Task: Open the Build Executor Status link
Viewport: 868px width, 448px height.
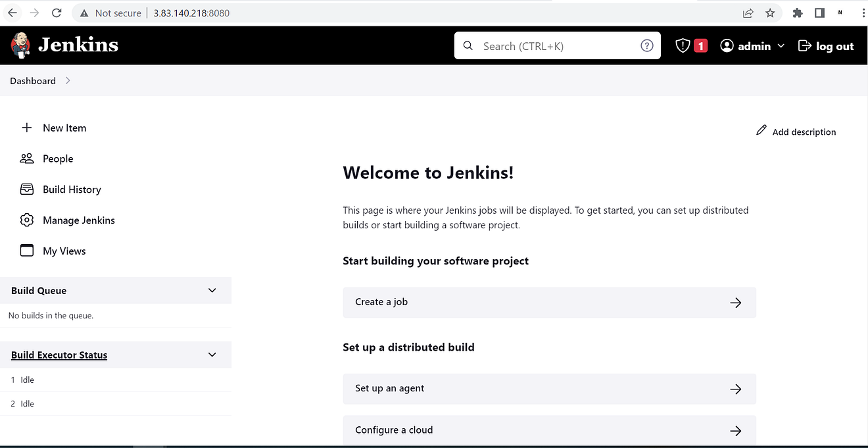Action: click(x=59, y=355)
